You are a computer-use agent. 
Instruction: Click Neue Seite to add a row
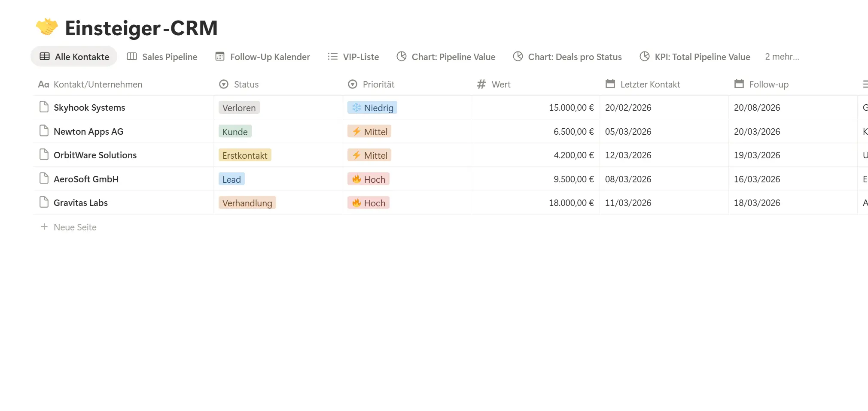point(75,227)
